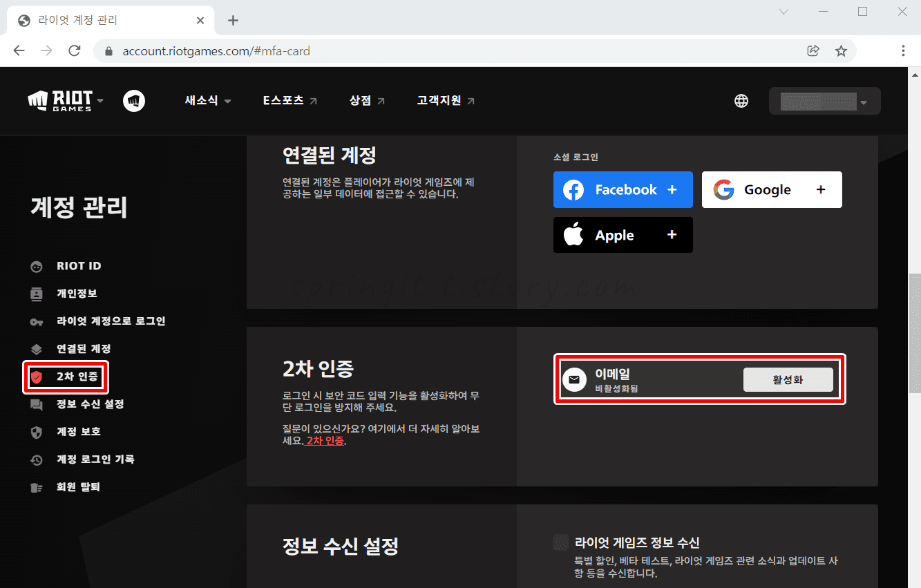Open the red 2차 인증 help link
Viewport: 921px width, 588px height.
(x=325, y=441)
